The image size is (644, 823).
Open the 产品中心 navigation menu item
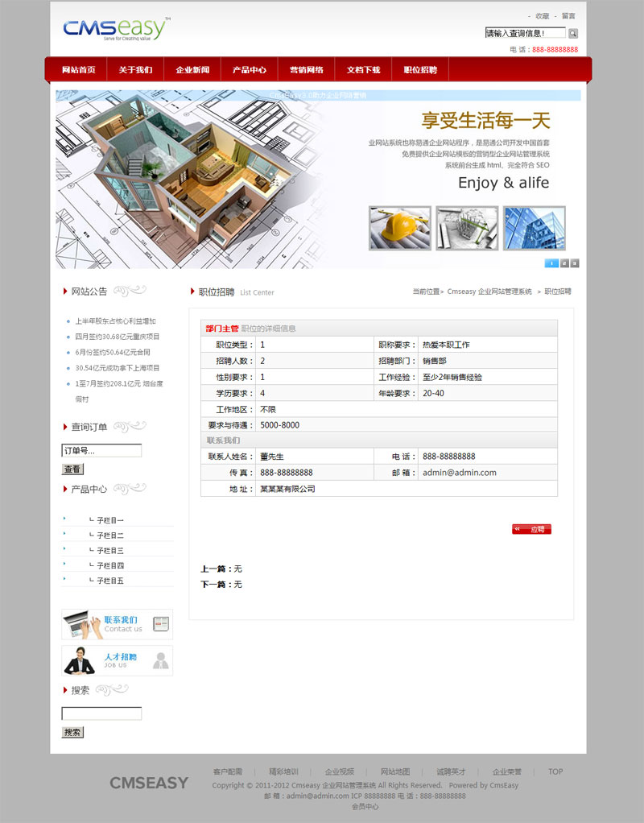pyautogui.click(x=250, y=70)
